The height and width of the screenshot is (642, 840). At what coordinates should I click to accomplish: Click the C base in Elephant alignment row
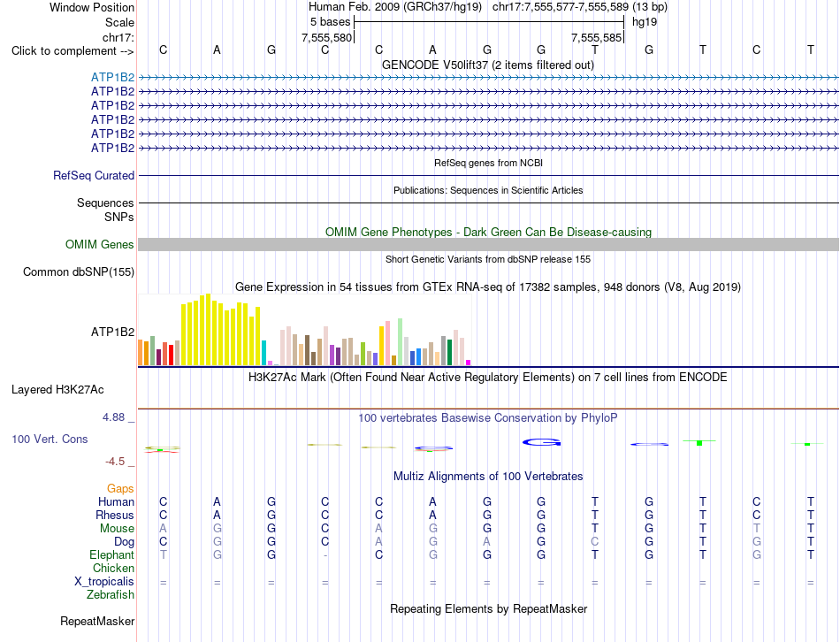point(378,554)
